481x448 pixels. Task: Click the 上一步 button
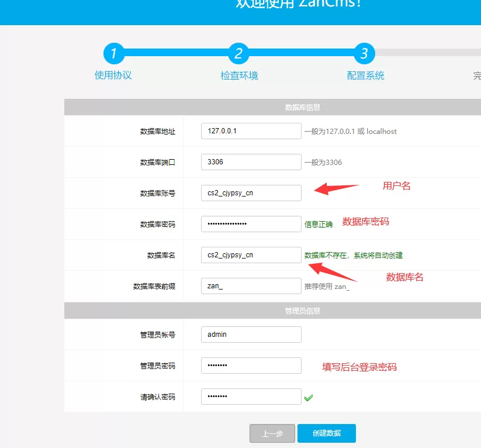pyautogui.click(x=272, y=433)
